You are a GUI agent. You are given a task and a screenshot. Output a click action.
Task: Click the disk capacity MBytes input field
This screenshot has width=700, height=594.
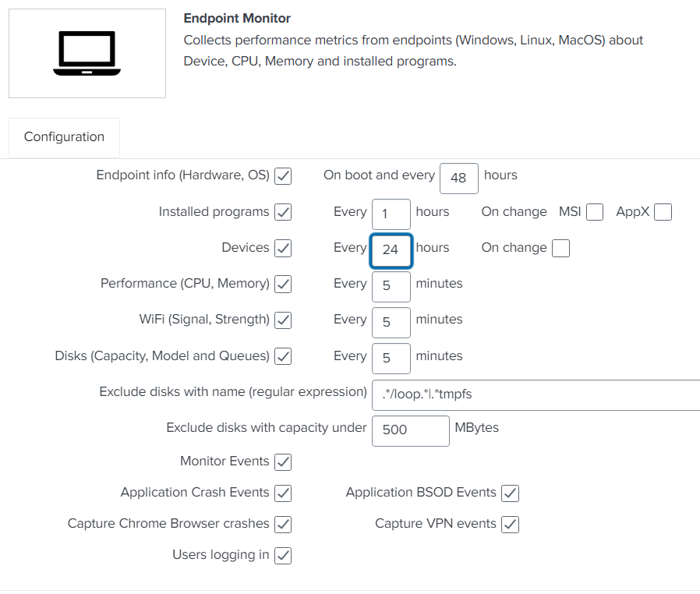coord(410,430)
